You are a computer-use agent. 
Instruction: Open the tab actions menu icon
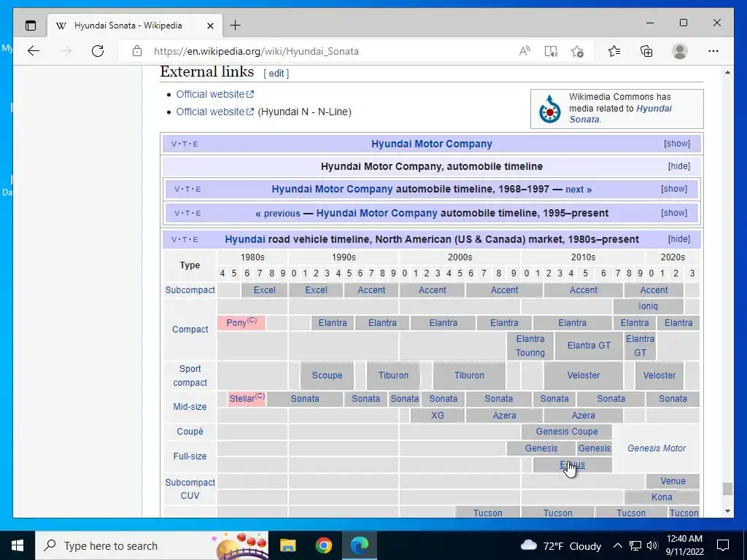(x=31, y=26)
